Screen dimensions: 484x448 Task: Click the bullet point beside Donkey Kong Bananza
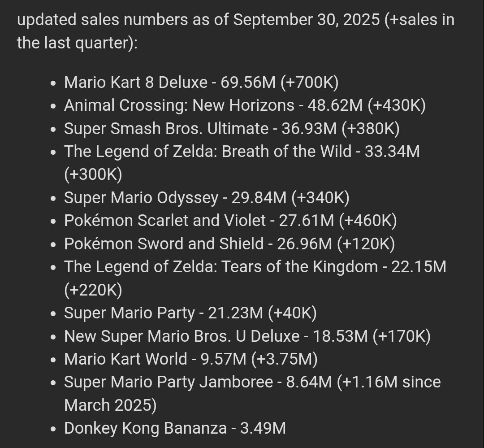click(54, 429)
